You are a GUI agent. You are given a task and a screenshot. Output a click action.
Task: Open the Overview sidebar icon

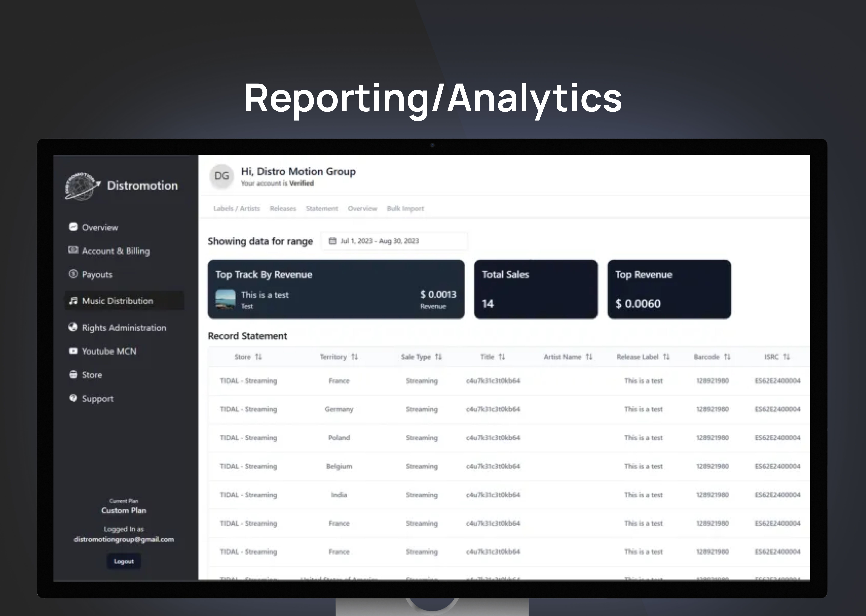coord(73,227)
